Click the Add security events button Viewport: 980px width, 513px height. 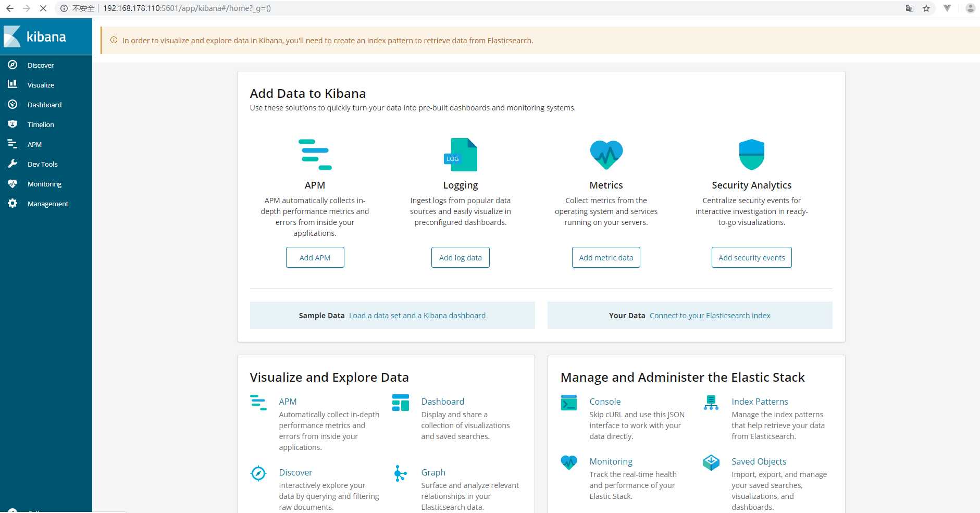[752, 257]
